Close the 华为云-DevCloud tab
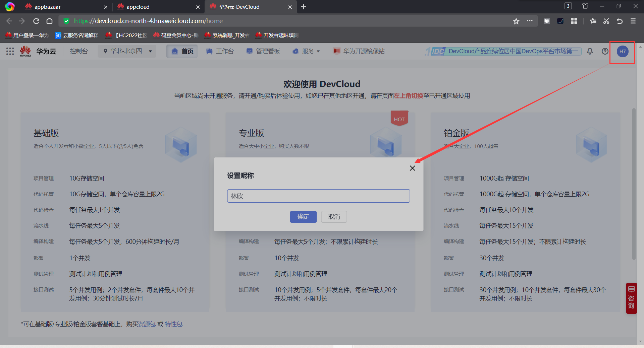The height and width of the screenshot is (348, 644). click(x=290, y=7)
